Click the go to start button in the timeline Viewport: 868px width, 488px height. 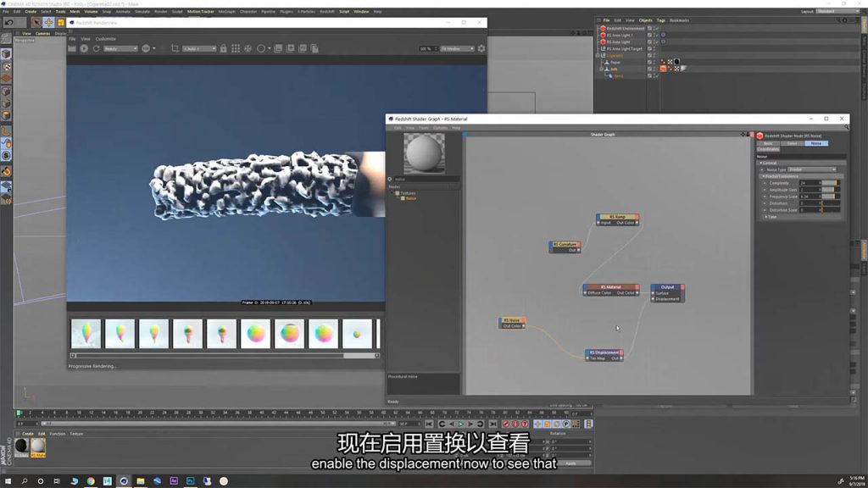[x=429, y=424]
